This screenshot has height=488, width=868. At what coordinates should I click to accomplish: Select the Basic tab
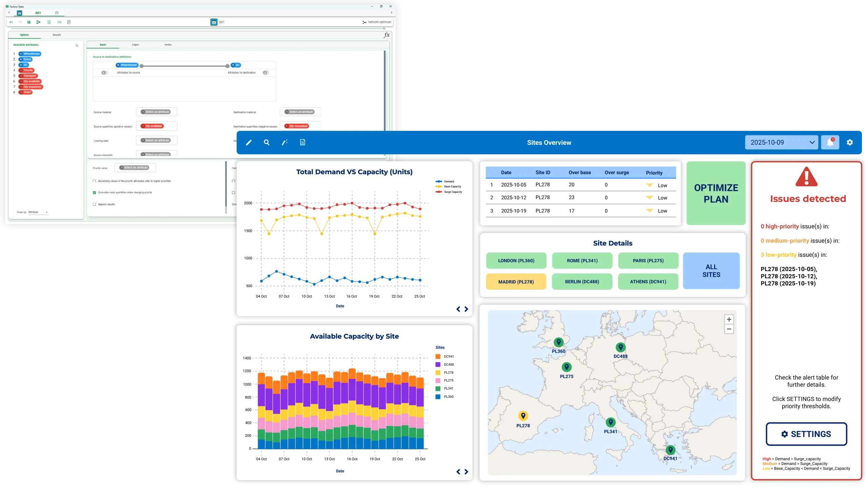click(103, 45)
